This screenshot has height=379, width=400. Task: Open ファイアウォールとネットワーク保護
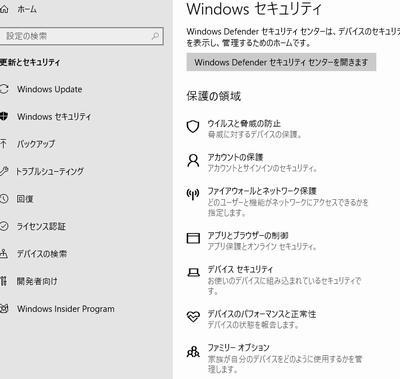point(262,191)
